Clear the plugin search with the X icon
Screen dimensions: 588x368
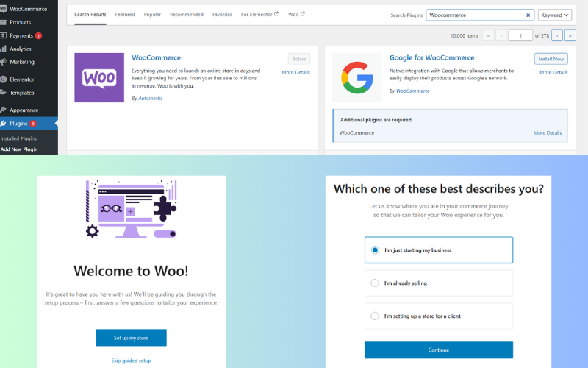[528, 15]
